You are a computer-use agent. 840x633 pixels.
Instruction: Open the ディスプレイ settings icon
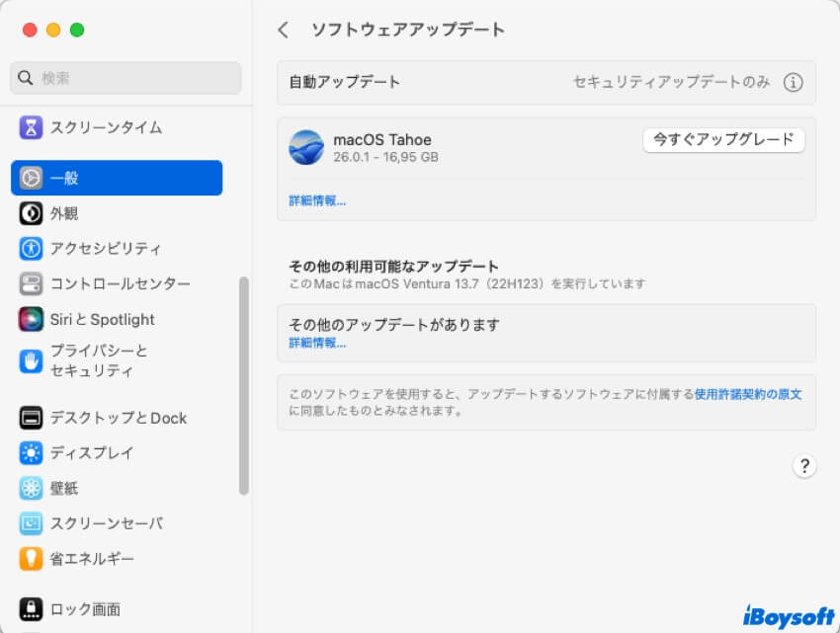(x=32, y=453)
